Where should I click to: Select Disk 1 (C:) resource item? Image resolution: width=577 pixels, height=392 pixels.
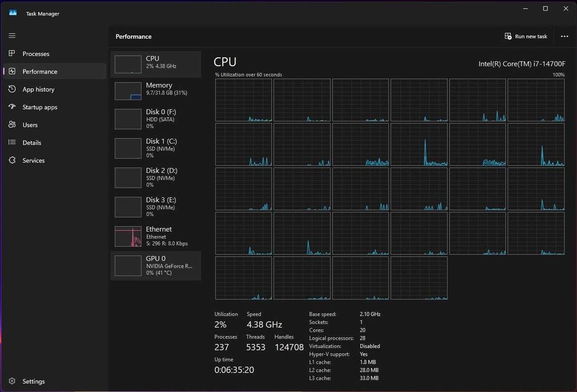(x=156, y=148)
